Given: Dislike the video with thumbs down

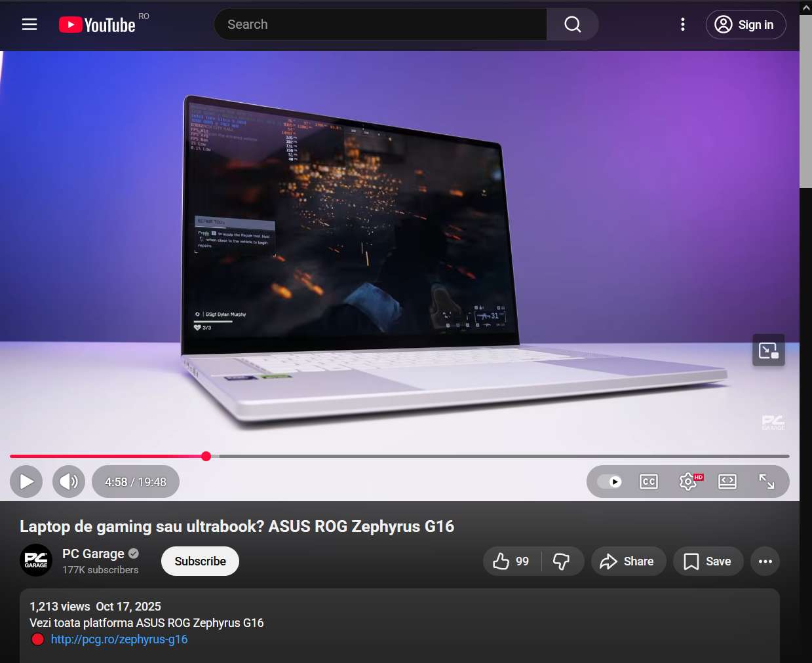Looking at the screenshot, I should coord(562,561).
